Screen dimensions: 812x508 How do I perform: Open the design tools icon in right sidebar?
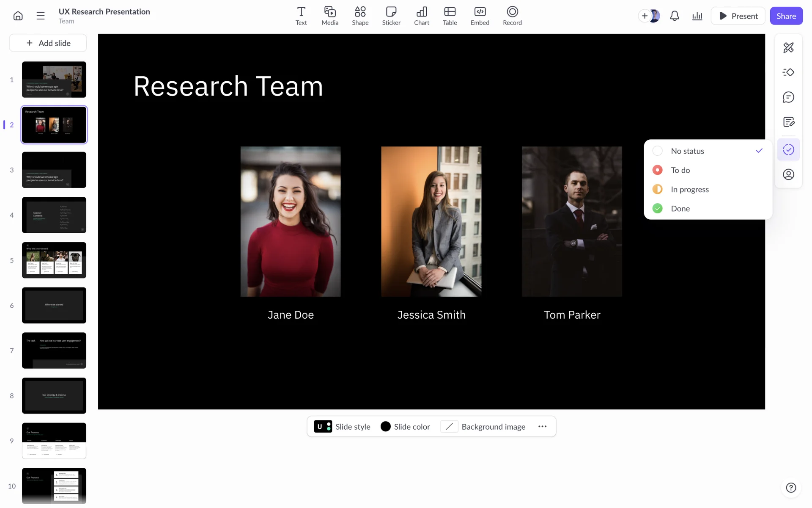(x=788, y=47)
